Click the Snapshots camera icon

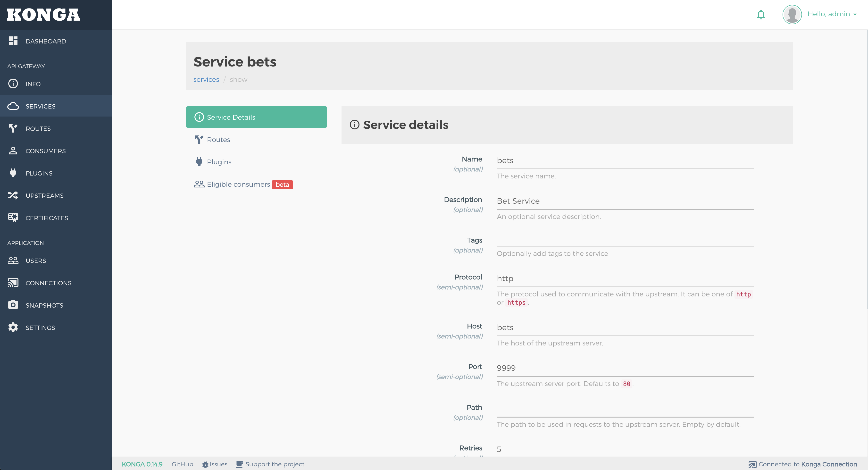13,305
